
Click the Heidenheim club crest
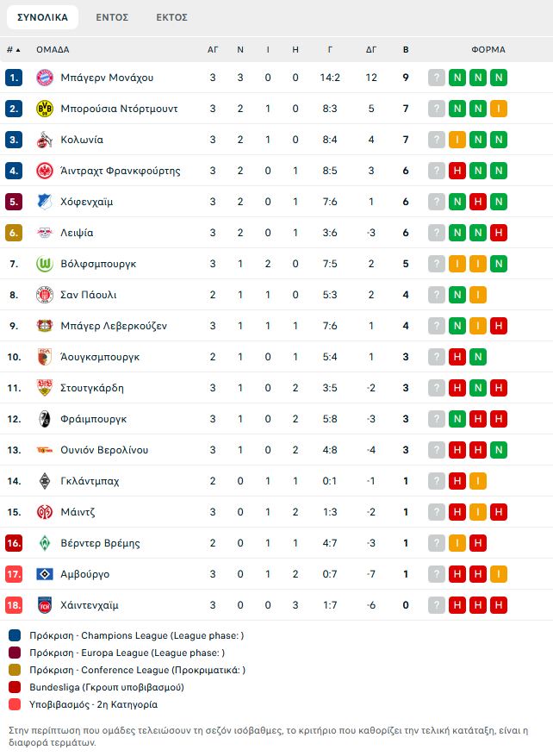(45, 605)
